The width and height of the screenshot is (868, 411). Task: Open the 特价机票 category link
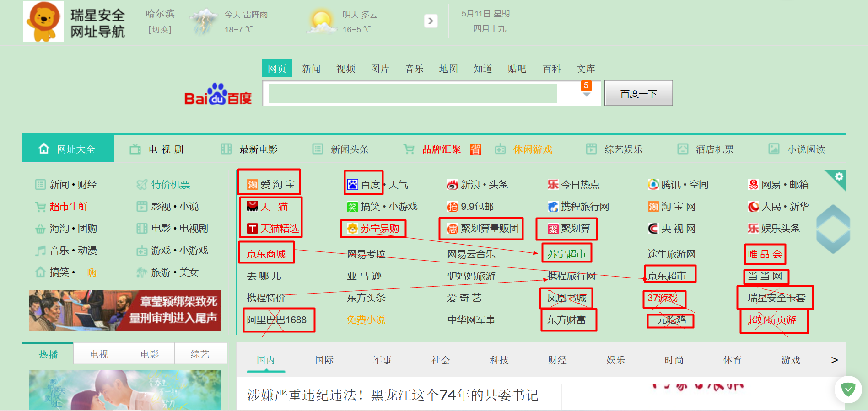click(x=171, y=185)
